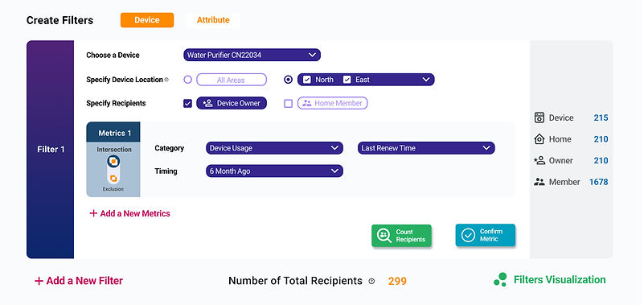The width and height of the screenshot is (644, 305).
Task: Click the info icon beside Specify Device Location
Action: (x=166, y=80)
